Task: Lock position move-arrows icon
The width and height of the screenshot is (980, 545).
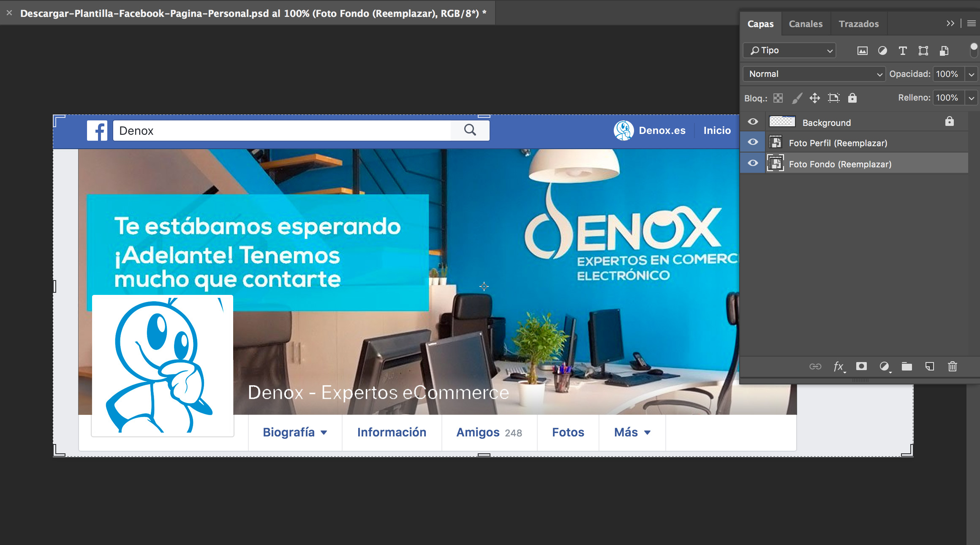Action: (815, 98)
